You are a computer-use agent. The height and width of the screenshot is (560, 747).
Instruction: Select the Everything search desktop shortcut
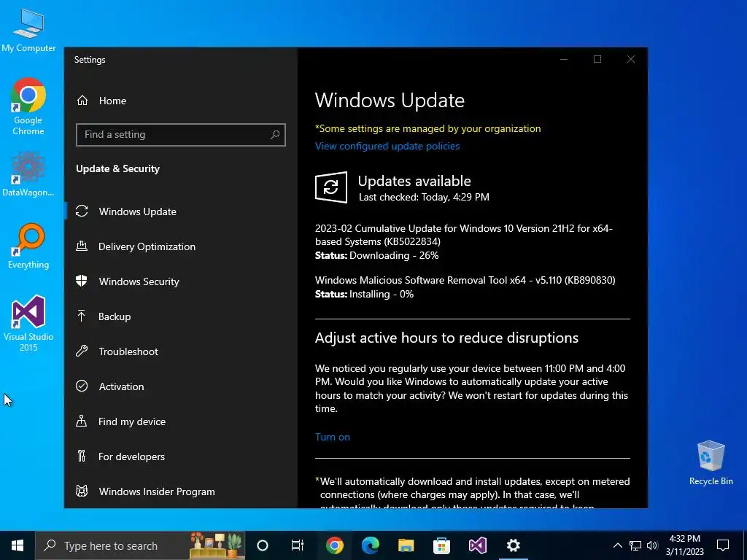28,246
